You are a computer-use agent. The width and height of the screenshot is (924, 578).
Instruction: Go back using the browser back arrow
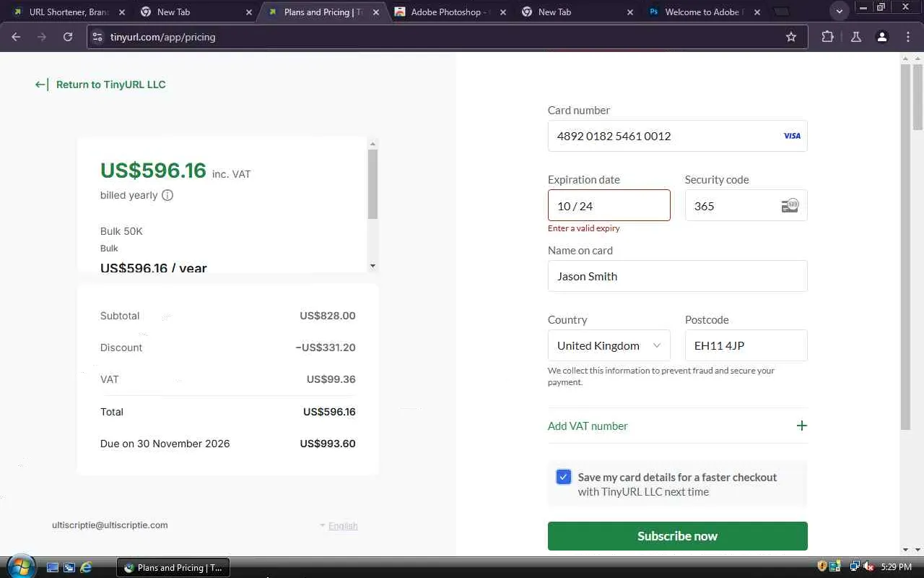coord(16,37)
